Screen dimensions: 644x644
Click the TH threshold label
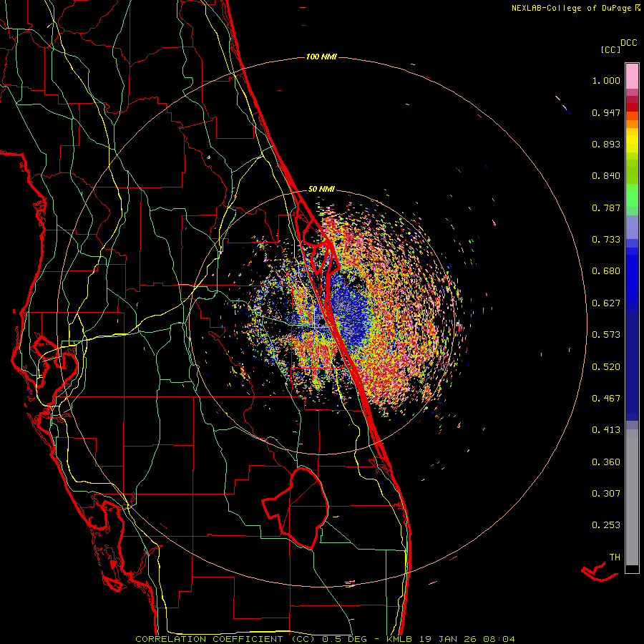coord(615,557)
